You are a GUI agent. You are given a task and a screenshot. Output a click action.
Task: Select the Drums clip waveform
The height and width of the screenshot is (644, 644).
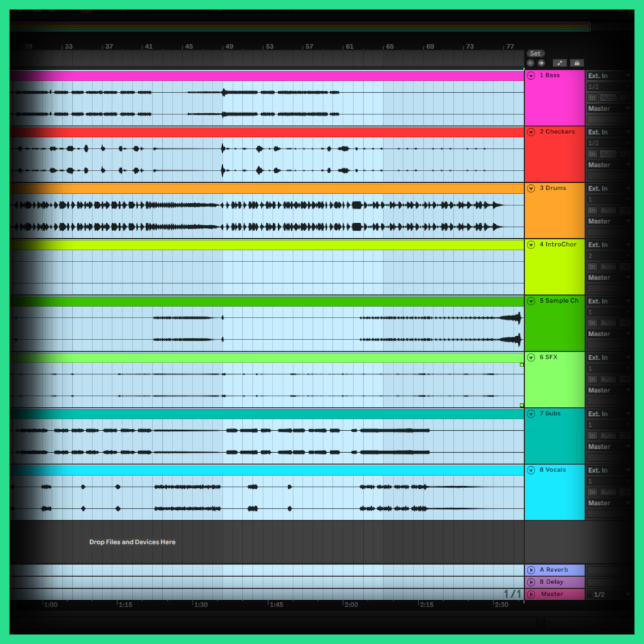click(267, 216)
